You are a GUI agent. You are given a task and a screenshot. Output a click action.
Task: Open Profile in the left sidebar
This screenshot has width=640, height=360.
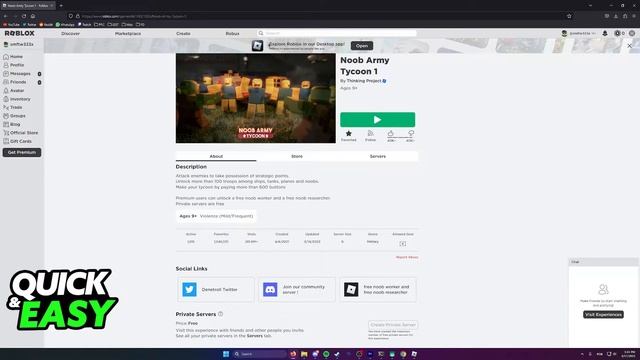pos(14,65)
